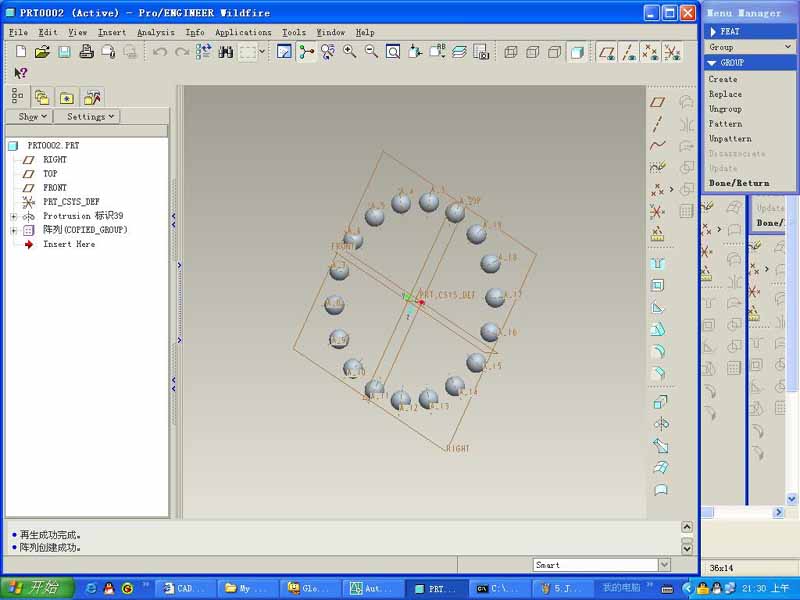Open the File menu
800x600 pixels.
[x=18, y=32]
